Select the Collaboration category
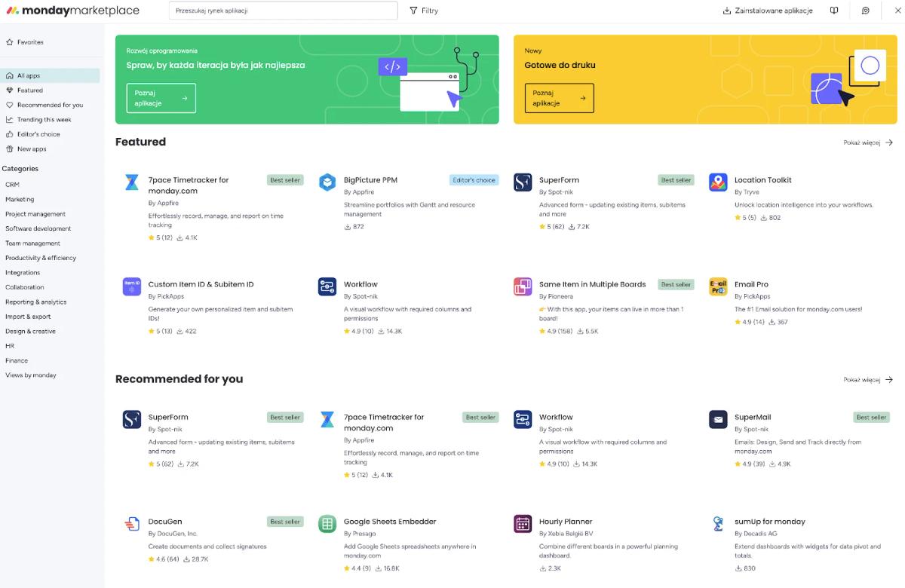The height and width of the screenshot is (588, 905). pos(25,287)
